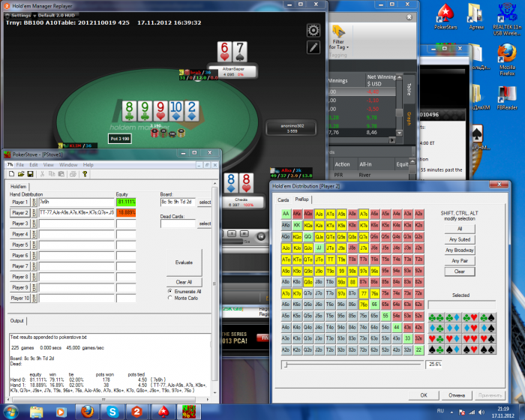Switch to the Preflop tab
This screenshot has height=420, width=525.
click(x=301, y=199)
